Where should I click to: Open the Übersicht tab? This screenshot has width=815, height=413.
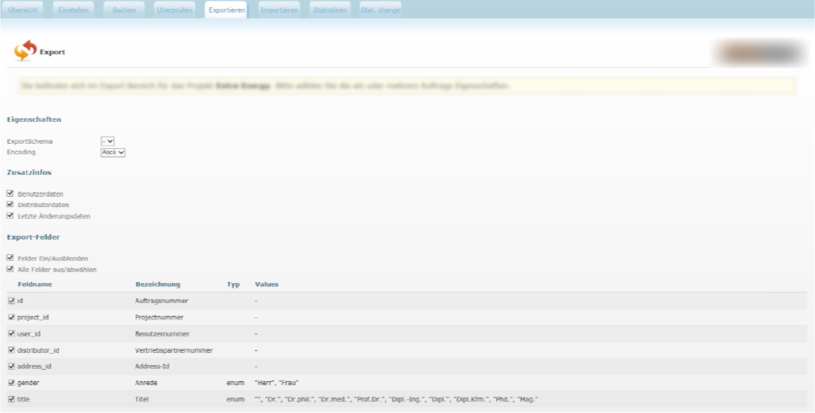coord(24,9)
